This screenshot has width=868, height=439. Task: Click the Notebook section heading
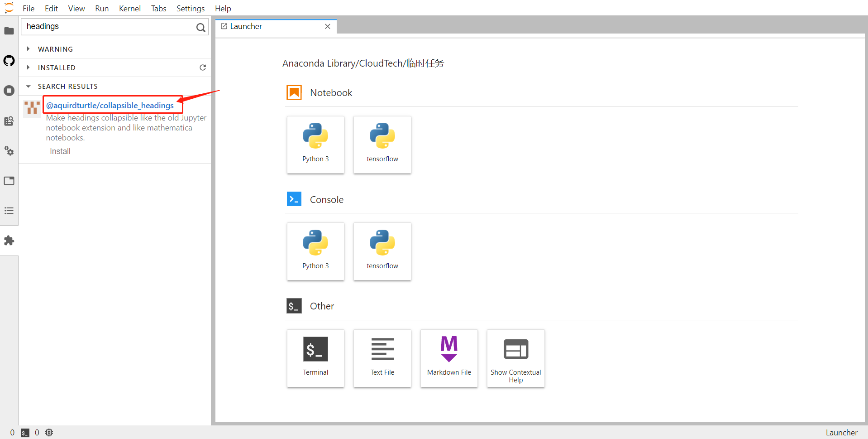click(x=331, y=92)
